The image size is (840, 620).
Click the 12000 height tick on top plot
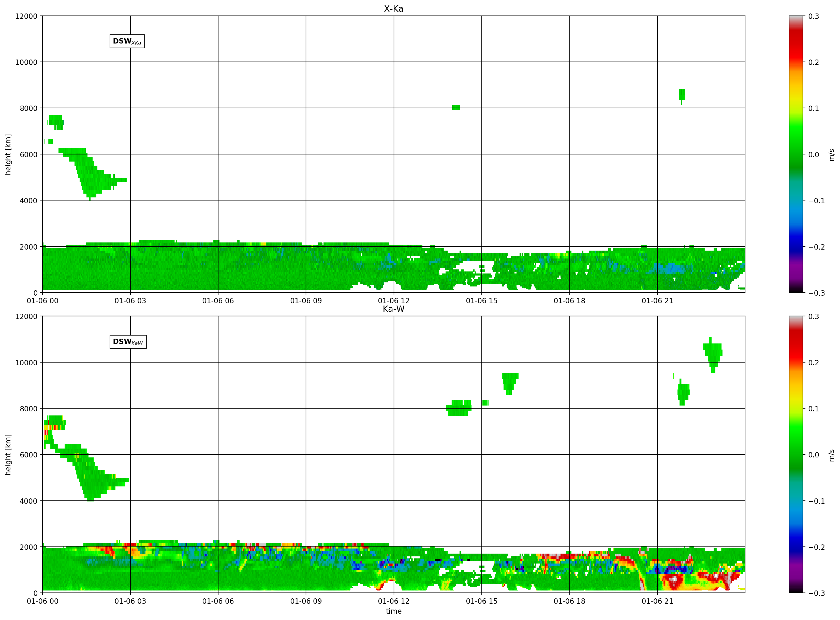[26, 16]
